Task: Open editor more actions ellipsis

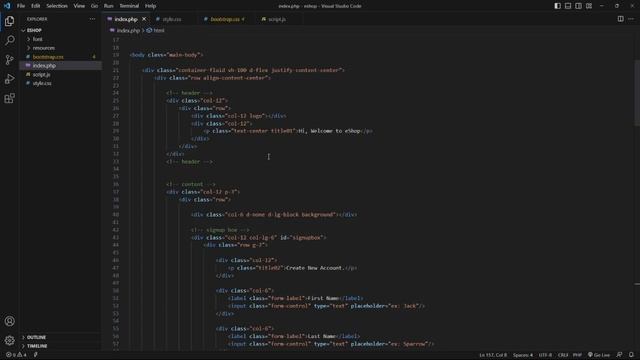Action: (x=631, y=19)
